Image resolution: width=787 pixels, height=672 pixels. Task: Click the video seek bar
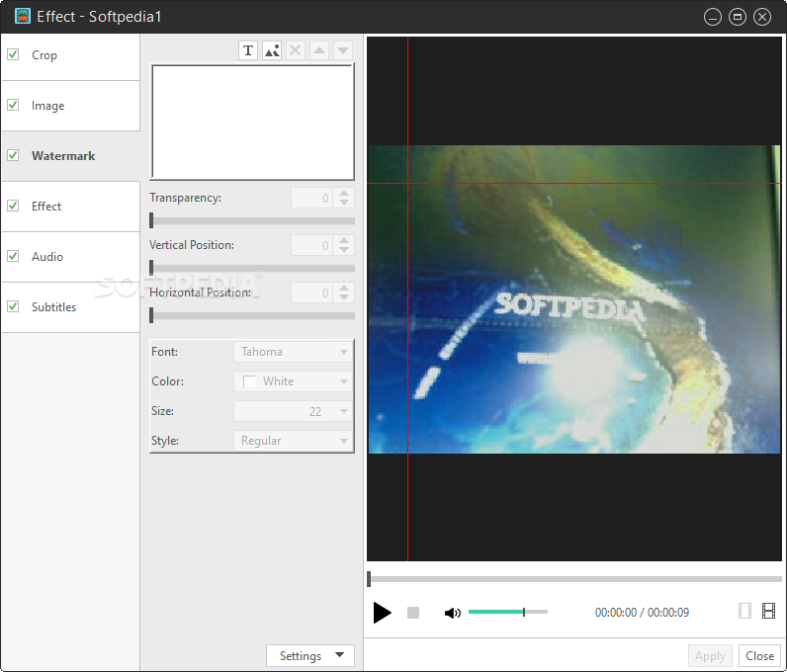tap(574, 579)
